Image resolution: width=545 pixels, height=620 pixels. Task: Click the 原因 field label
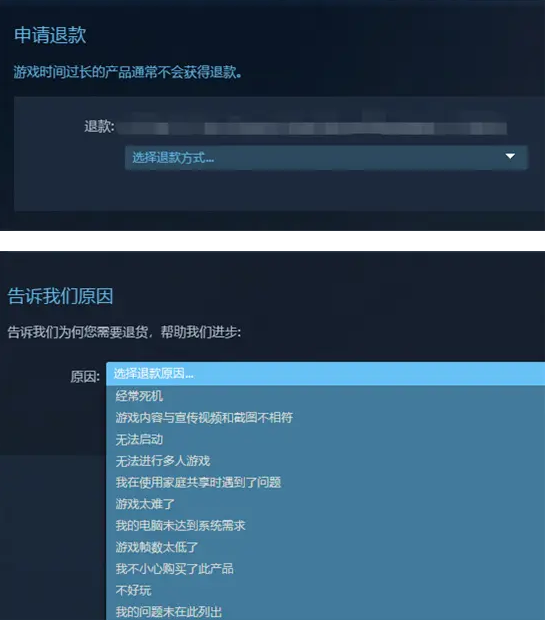85,376
